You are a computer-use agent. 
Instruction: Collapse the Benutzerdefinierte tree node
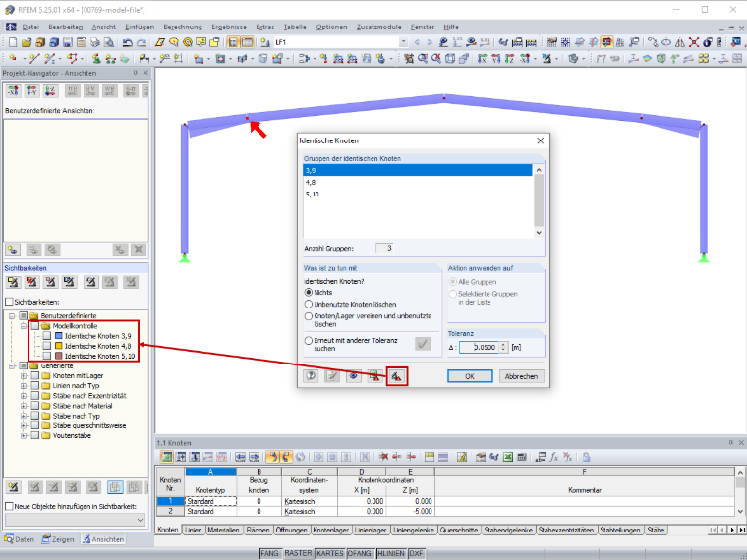[12, 315]
